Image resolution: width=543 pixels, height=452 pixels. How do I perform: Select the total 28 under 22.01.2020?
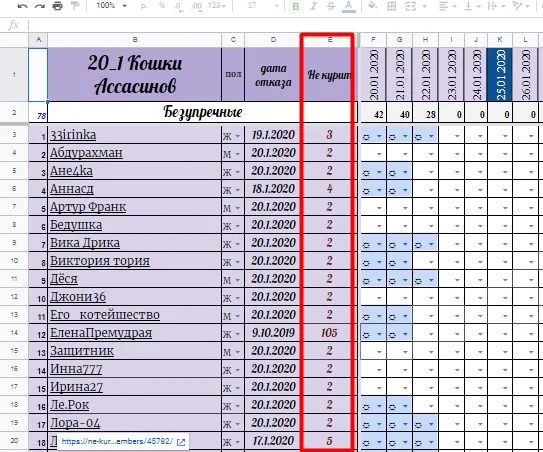pyautogui.click(x=425, y=114)
